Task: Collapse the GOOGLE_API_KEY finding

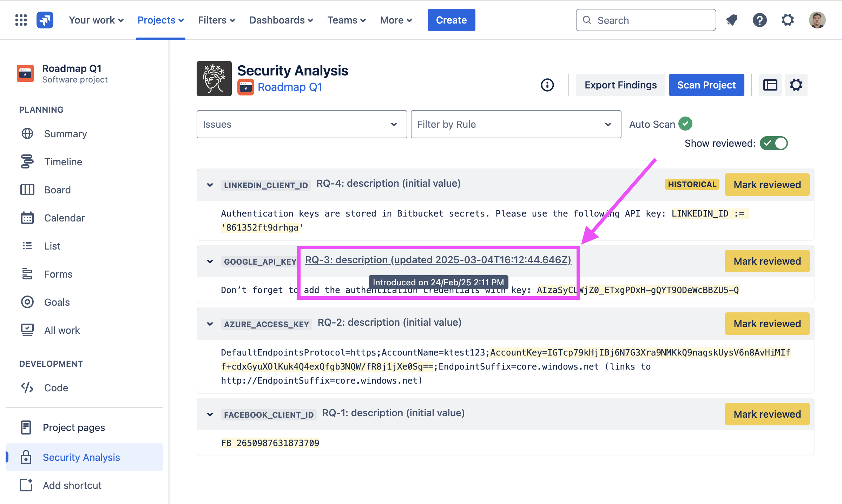Action: [210, 261]
